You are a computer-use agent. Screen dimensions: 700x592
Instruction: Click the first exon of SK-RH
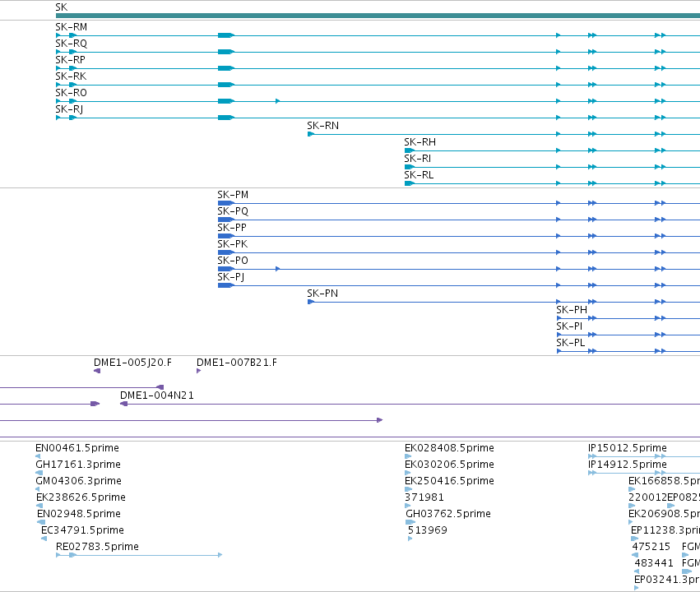tap(409, 150)
